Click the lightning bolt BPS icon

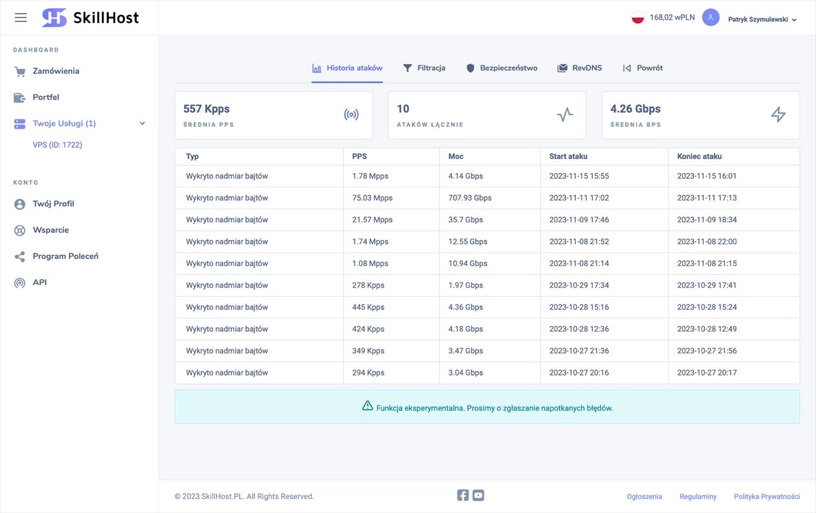(778, 115)
